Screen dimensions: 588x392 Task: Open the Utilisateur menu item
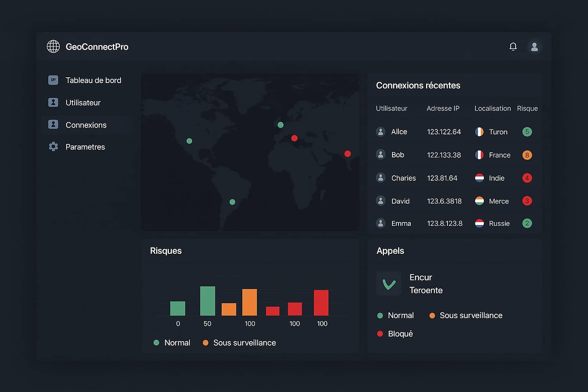(x=83, y=103)
